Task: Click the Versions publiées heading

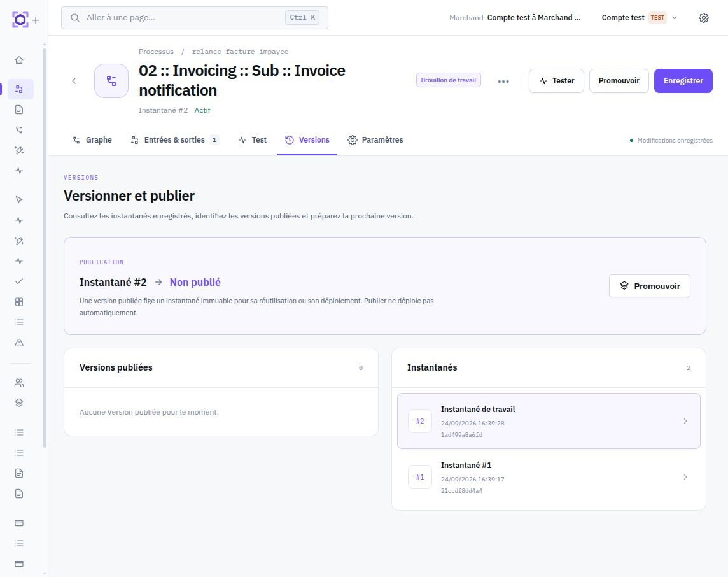Action: pyautogui.click(x=116, y=367)
